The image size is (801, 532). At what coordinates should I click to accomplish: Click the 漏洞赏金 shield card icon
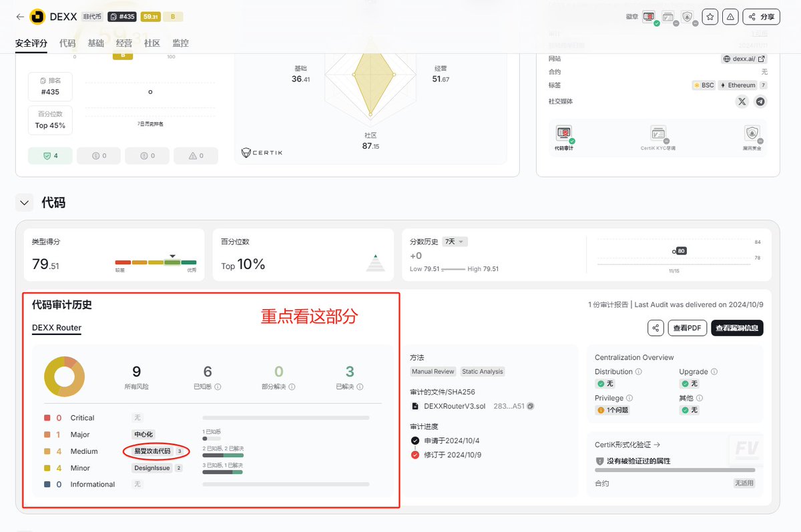click(752, 134)
